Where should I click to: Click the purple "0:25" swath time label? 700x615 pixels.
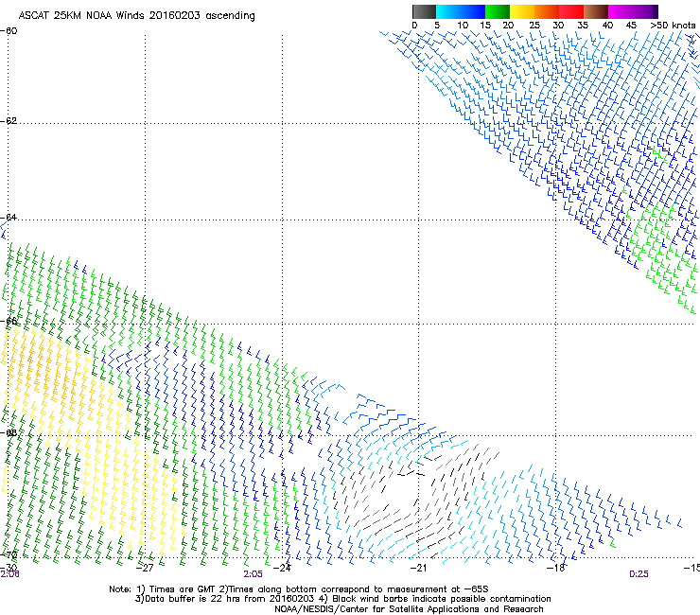639,574
